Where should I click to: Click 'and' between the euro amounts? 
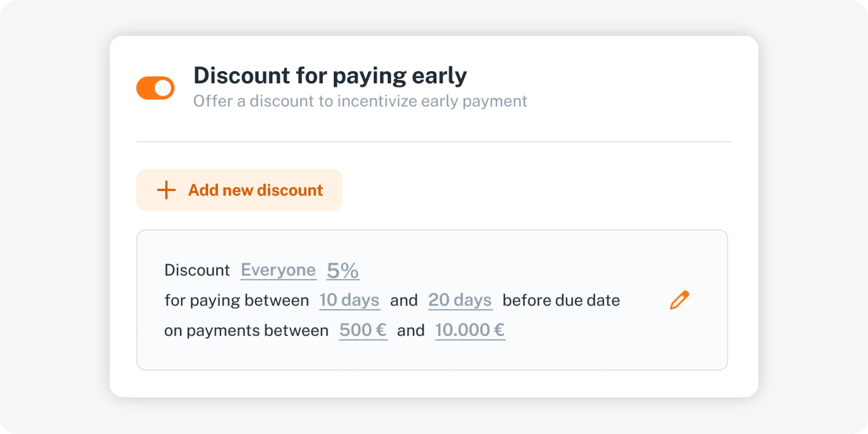[411, 330]
